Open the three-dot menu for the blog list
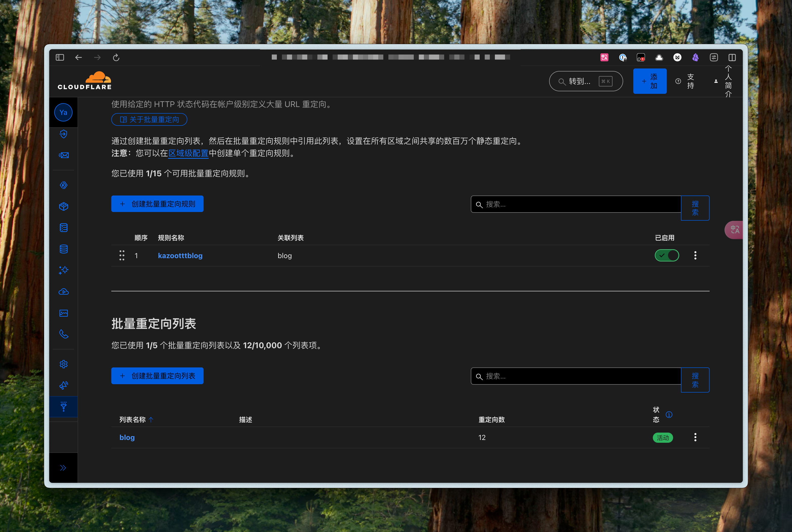792x532 pixels. [x=695, y=437]
